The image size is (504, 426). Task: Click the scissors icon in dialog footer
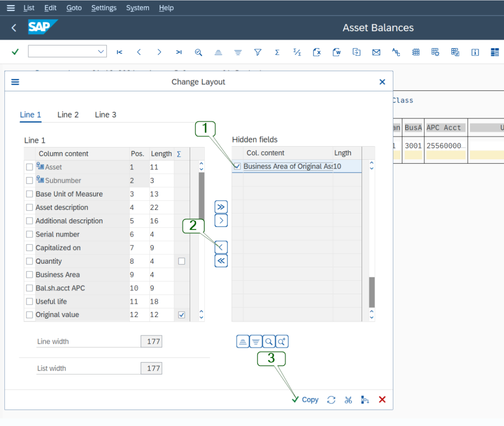tap(348, 400)
